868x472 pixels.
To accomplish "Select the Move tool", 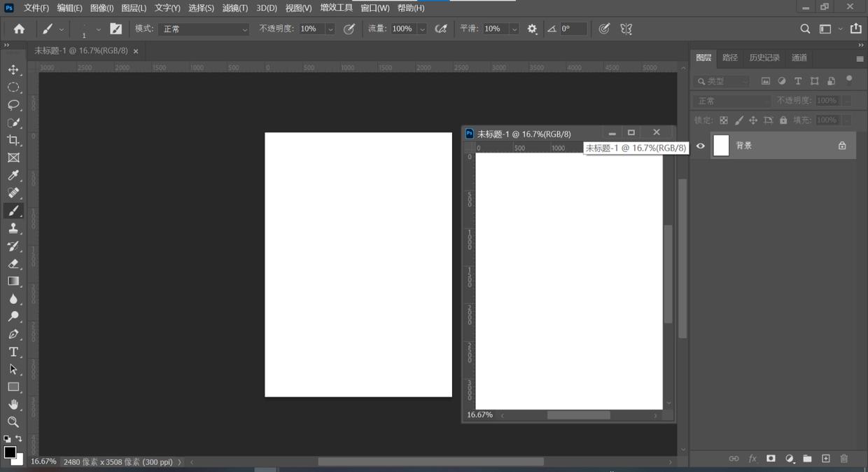I will pos(13,70).
